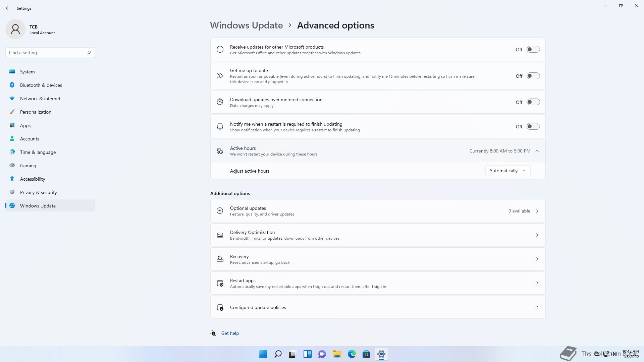644x362 pixels.
Task: Select System in the sidebar
Action: (x=50, y=72)
